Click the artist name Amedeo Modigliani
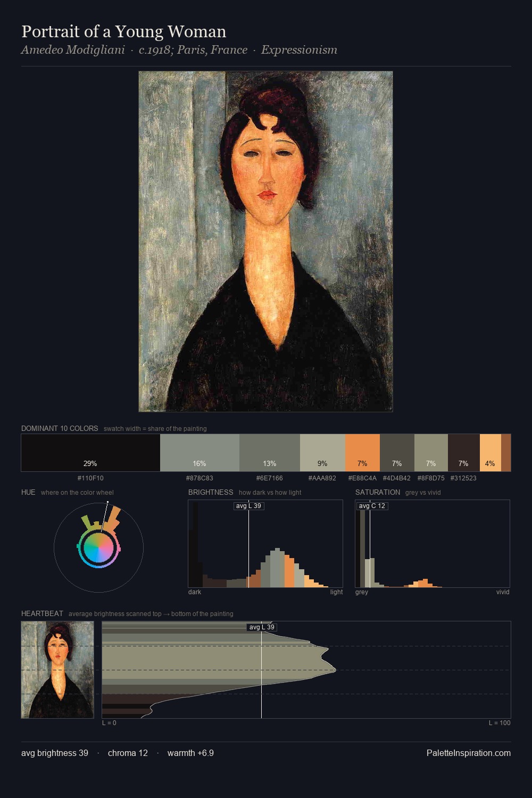 click(73, 50)
